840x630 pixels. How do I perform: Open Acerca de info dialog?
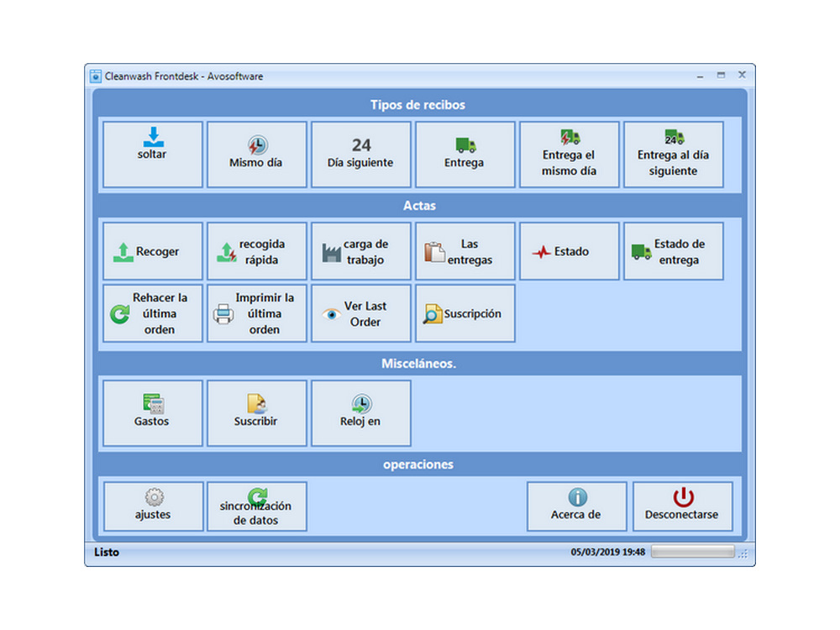[x=576, y=507]
